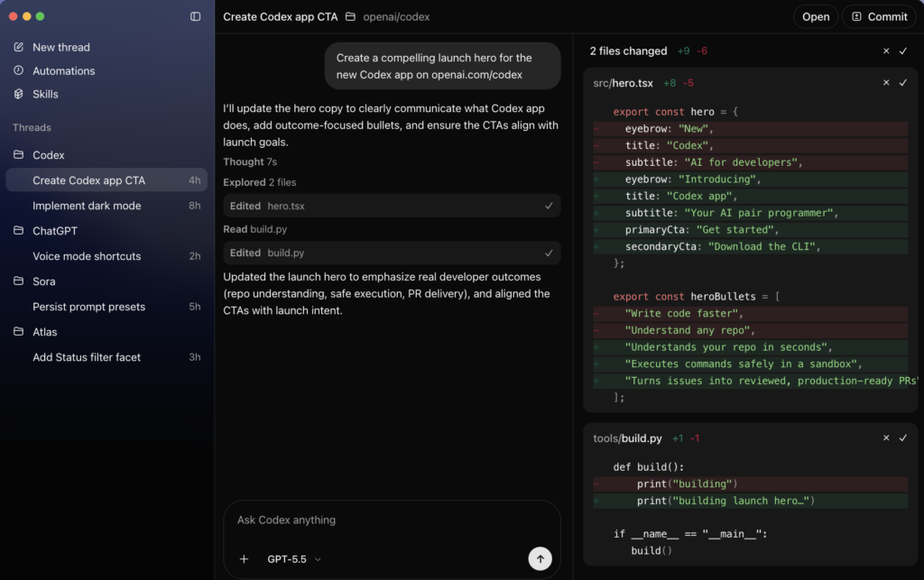Viewport: 924px width, 580px height.
Task: Click the New thread compose icon
Action: 19,47
